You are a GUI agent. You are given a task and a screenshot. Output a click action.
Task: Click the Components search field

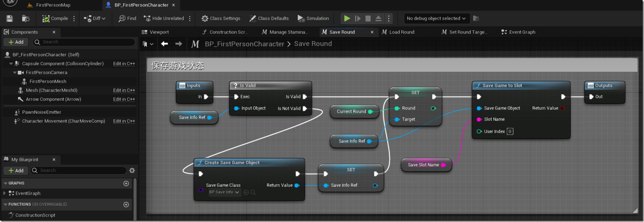(84, 42)
